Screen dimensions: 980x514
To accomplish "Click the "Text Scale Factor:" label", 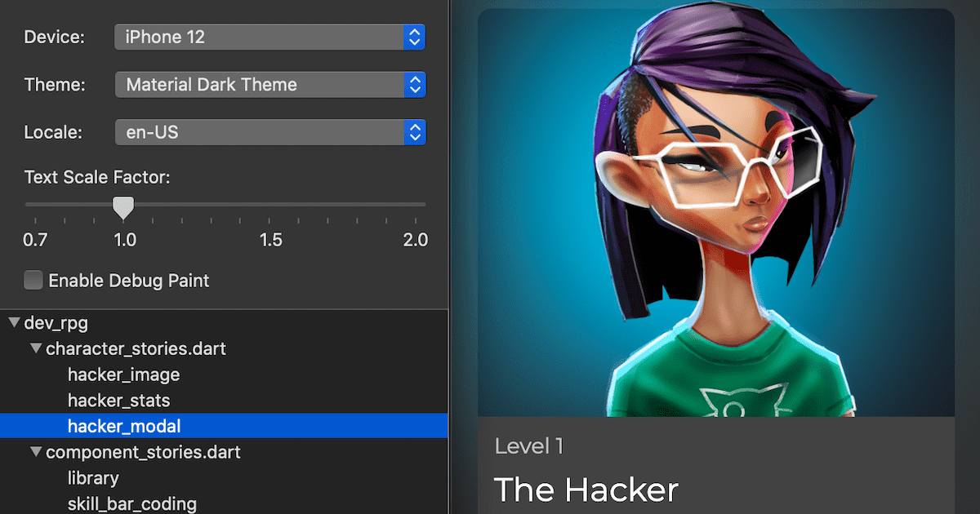I will [x=97, y=177].
